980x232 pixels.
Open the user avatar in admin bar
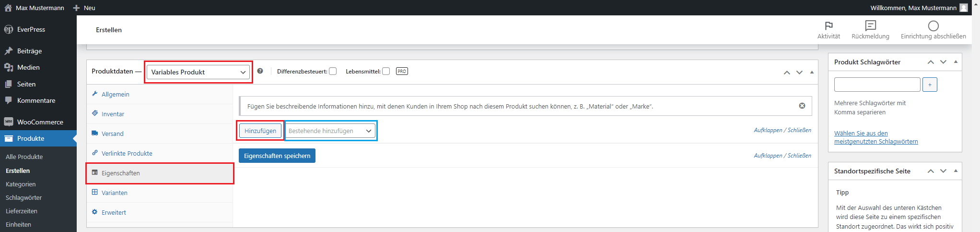963,8
